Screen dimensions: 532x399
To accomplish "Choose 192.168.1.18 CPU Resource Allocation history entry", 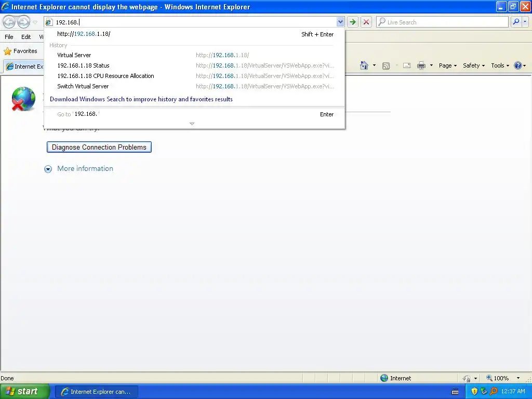I will point(194,76).
